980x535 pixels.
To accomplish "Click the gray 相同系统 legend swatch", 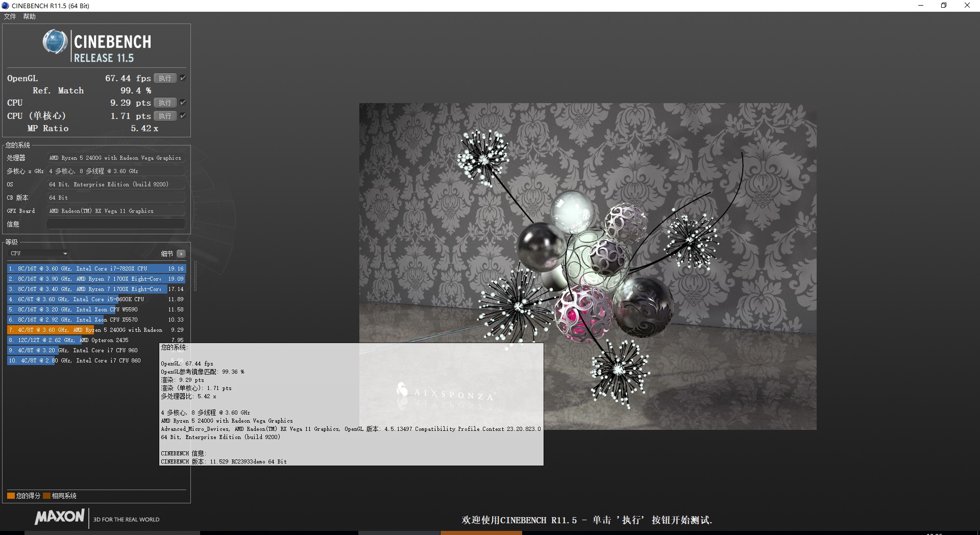I will coord(46,495).
